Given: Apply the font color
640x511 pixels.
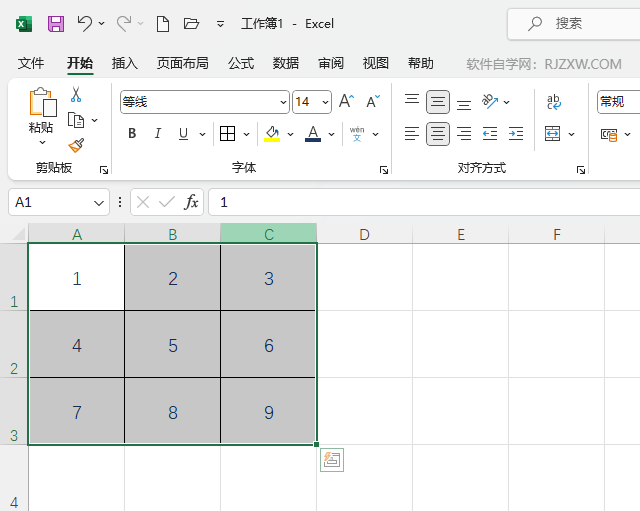Looking at the screenshot, I should [313, 133].
